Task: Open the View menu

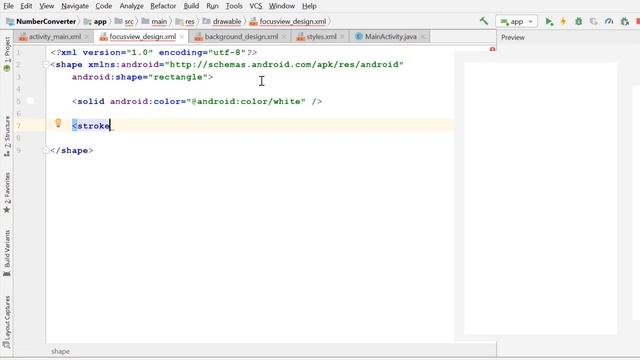Action: tap(47, 6)
